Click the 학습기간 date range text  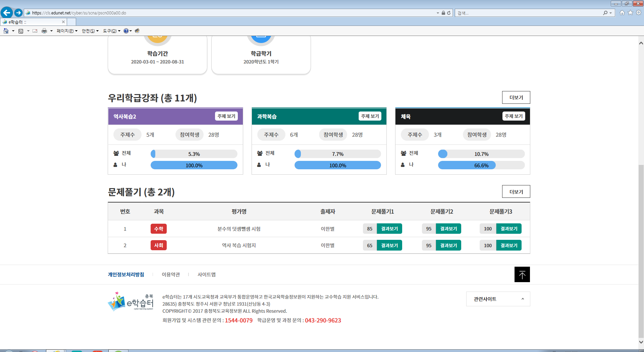point(157,62)
